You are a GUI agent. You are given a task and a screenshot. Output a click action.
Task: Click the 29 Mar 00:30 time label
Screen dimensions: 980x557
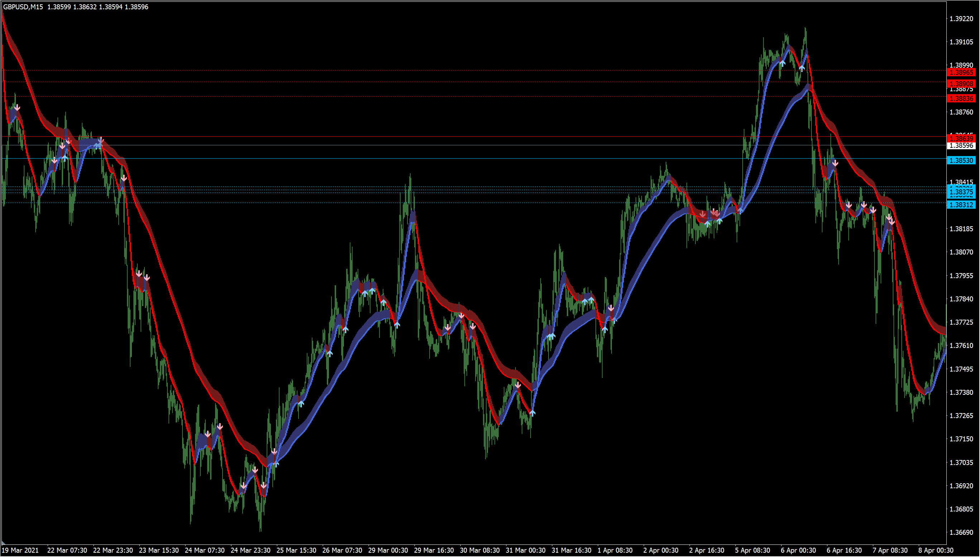(x=388, y=551)
